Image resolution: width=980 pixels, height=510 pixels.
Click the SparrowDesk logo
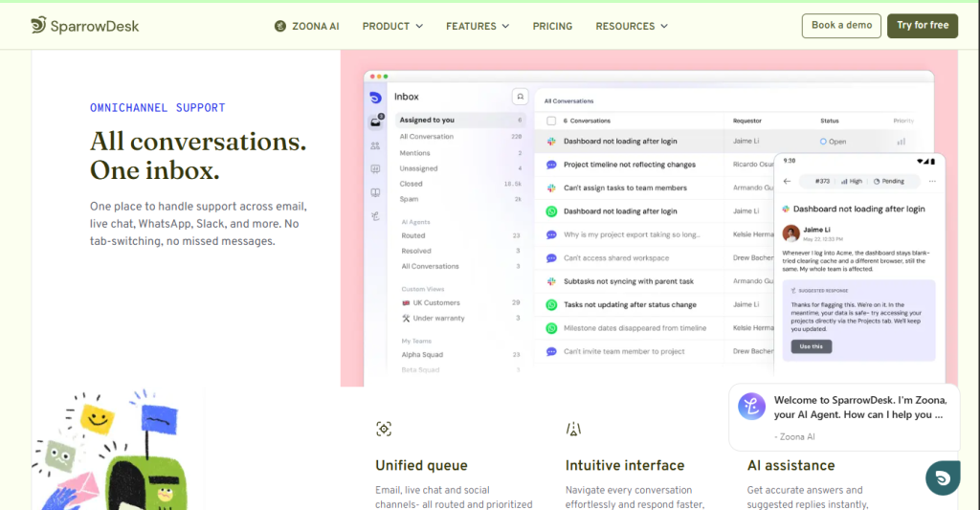(85, 26)
